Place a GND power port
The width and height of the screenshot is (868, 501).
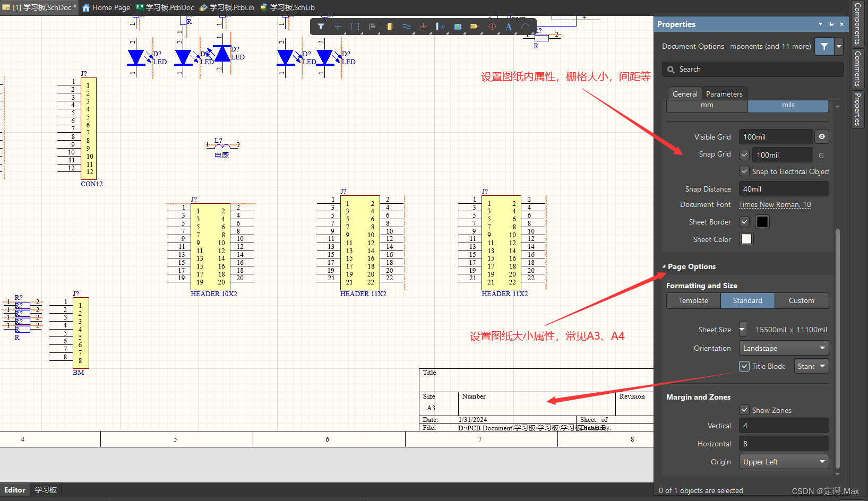(423, 27)
